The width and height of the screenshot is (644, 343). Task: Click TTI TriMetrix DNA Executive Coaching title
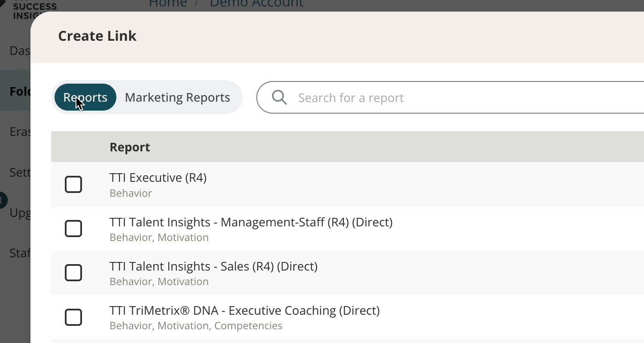point(244,310)
